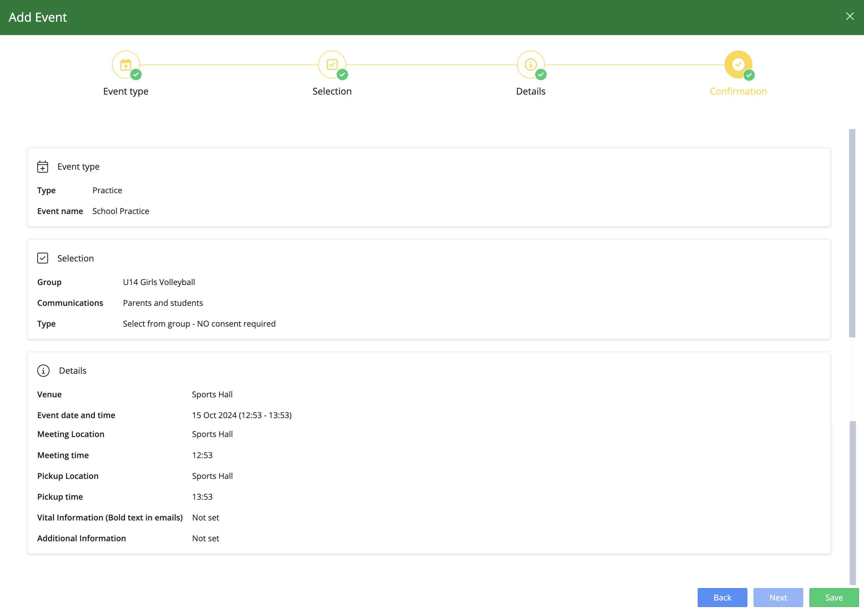Click green checkmark badge on Event type step

[136, 75]
